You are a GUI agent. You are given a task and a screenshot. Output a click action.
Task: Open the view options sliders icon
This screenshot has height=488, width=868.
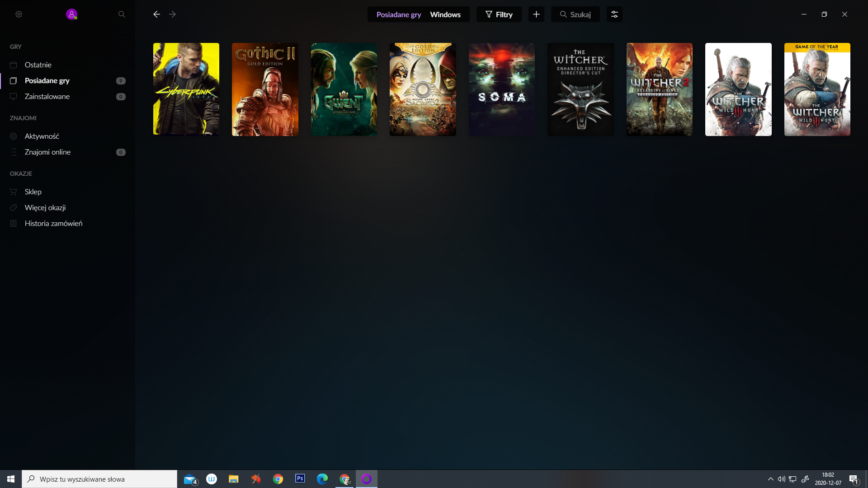[x=614, y=14]
